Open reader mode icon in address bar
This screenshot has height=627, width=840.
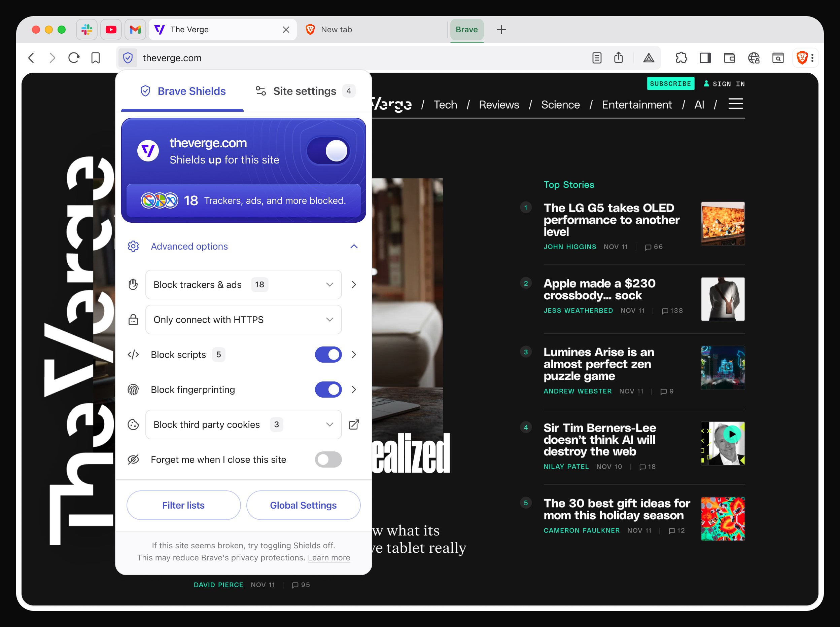(x=597, y=58)
